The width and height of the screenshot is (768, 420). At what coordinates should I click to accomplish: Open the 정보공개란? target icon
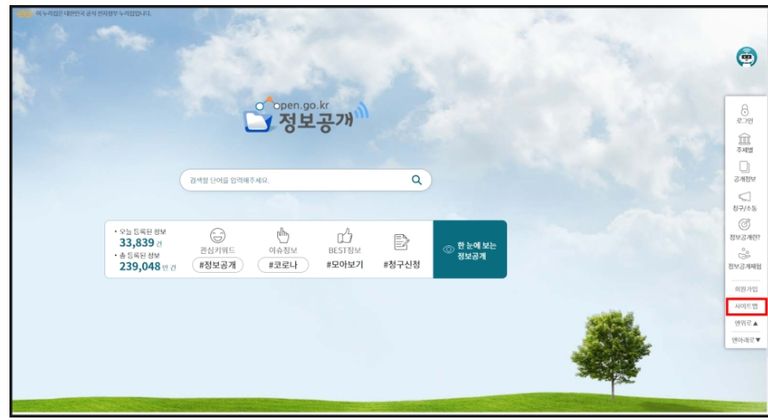(x=744, y=226)
